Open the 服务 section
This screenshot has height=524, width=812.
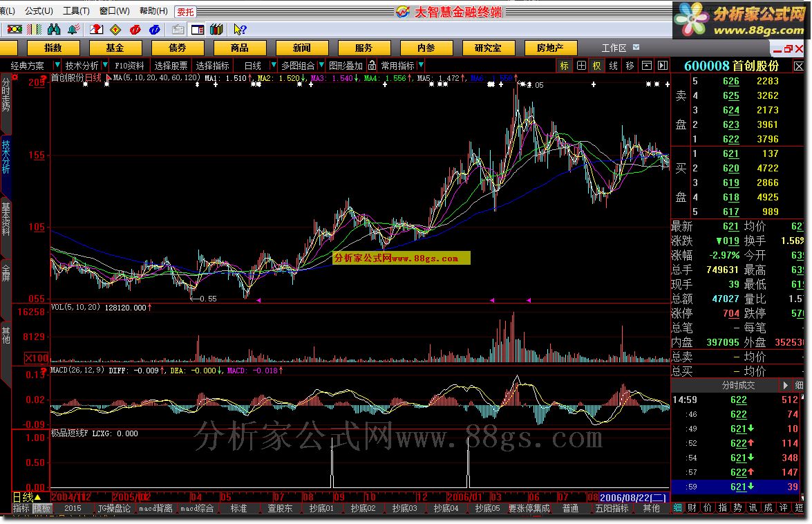[x=364, y=48]
